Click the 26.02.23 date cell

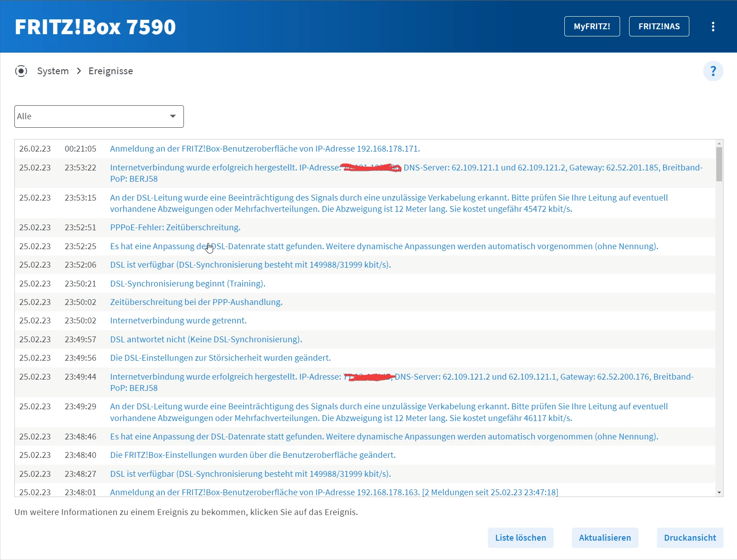(x=35, y=149)
